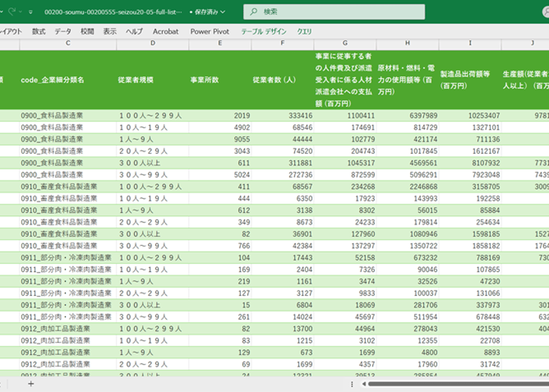Click the 事業所数 header cell
The height and width of the screenshot is (392, 549).
[220, 80]
